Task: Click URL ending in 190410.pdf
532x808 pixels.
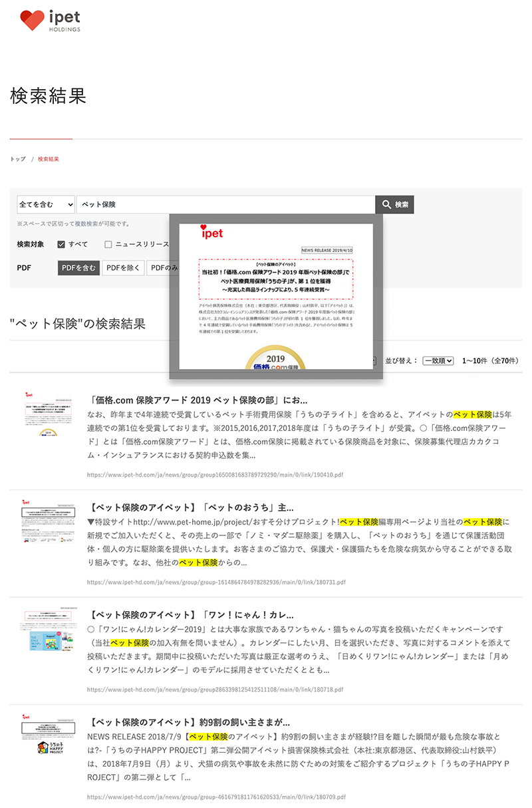Action: coord(215,475)
